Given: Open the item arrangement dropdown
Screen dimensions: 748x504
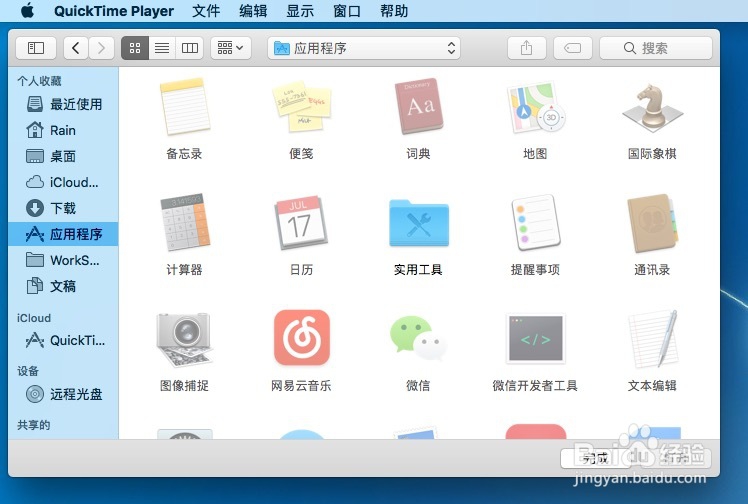Looking at the screenshot, I should tap(231, 48).
